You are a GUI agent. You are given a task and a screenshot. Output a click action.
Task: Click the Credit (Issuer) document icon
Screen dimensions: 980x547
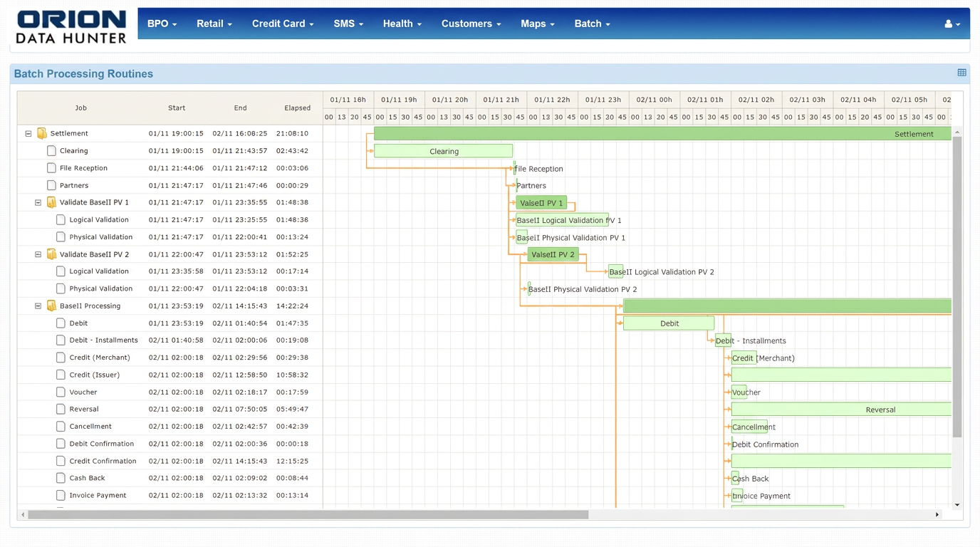pyautogui.click(x=61, y=375)
